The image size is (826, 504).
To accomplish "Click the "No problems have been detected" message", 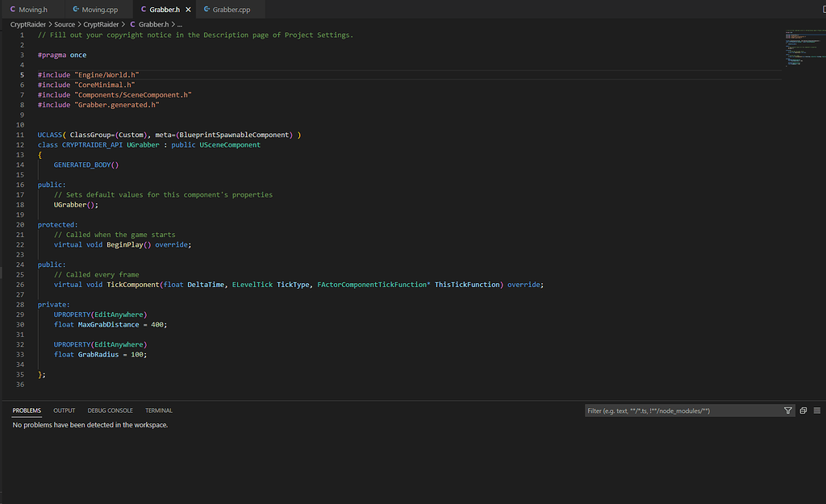I will point(90,425).
